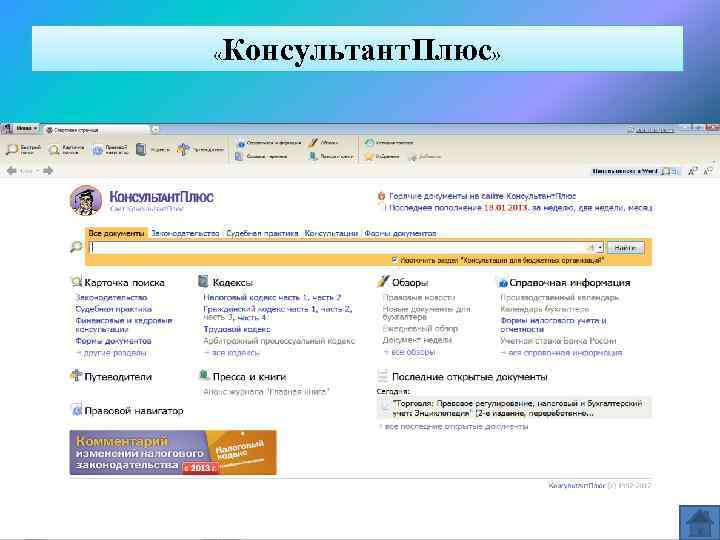
Task: Open new tab button next to Стартовая страница
Action: pyautogui.click(x=155, y=130)
